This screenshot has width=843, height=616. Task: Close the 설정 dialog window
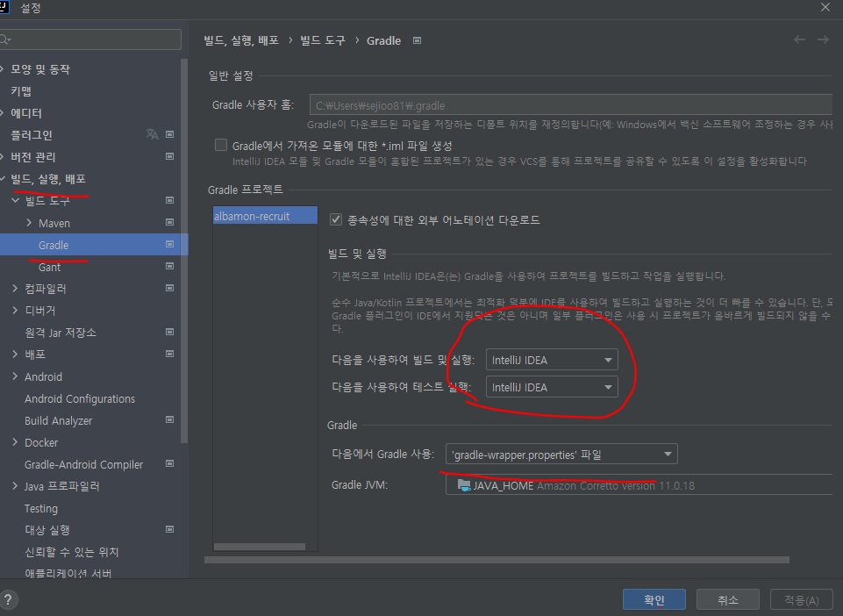825,7
